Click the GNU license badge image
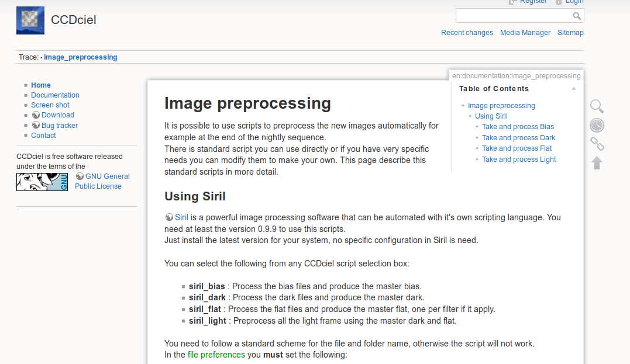The height and width of the screenshot is (364, 630). coord(42,182)
